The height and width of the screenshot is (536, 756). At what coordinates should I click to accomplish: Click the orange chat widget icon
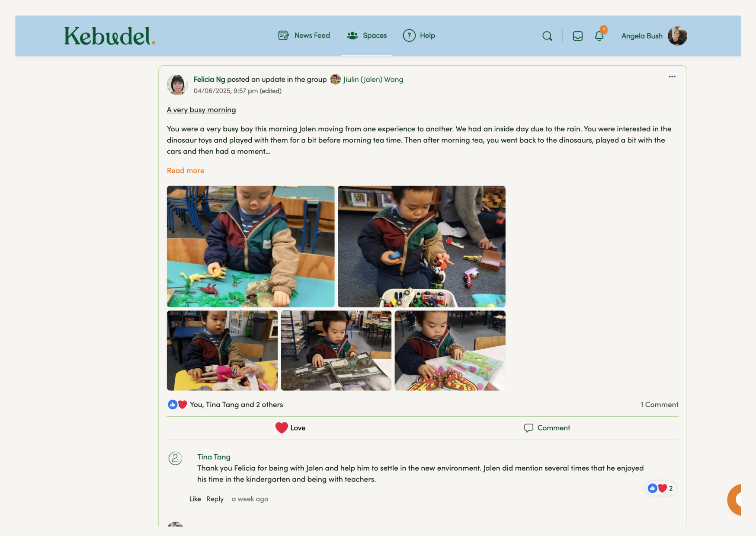735,500
